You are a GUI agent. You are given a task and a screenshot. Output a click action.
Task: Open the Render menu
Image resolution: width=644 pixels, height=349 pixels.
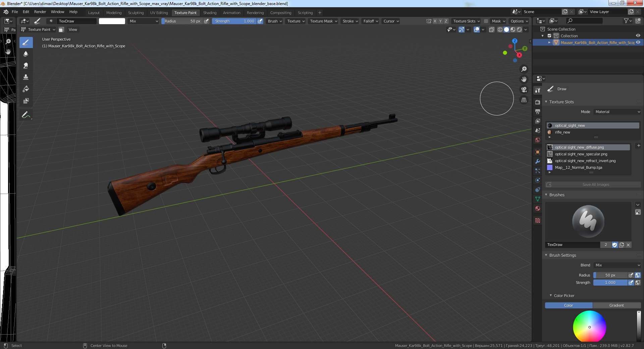point(40,12)
